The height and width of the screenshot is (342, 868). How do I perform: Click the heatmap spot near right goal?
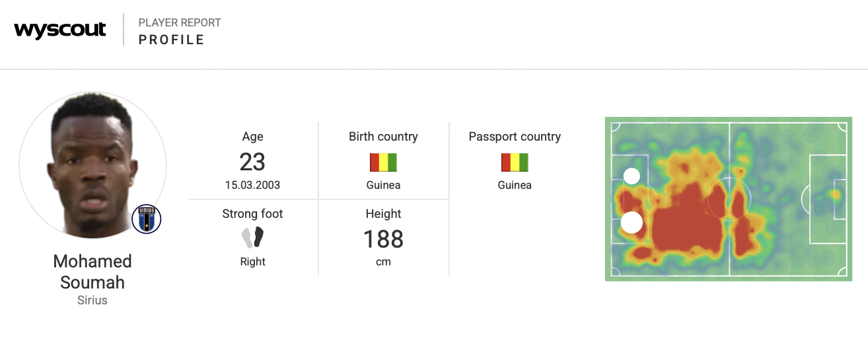coord(836,195)
